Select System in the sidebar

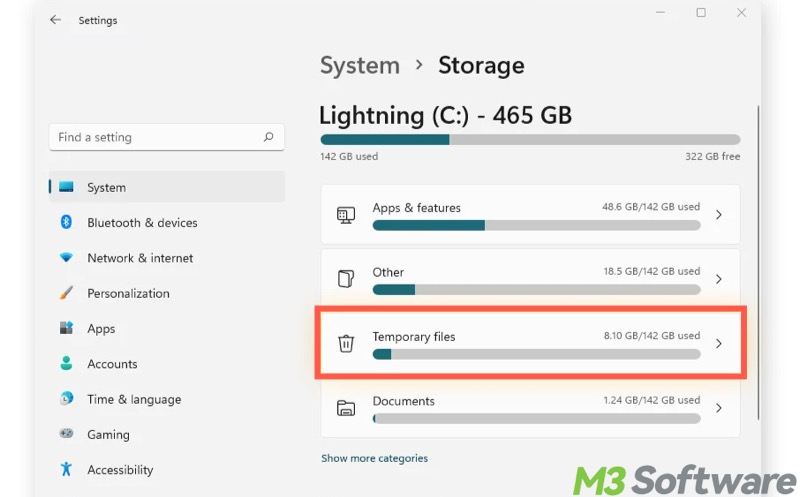tap(167, 187)
